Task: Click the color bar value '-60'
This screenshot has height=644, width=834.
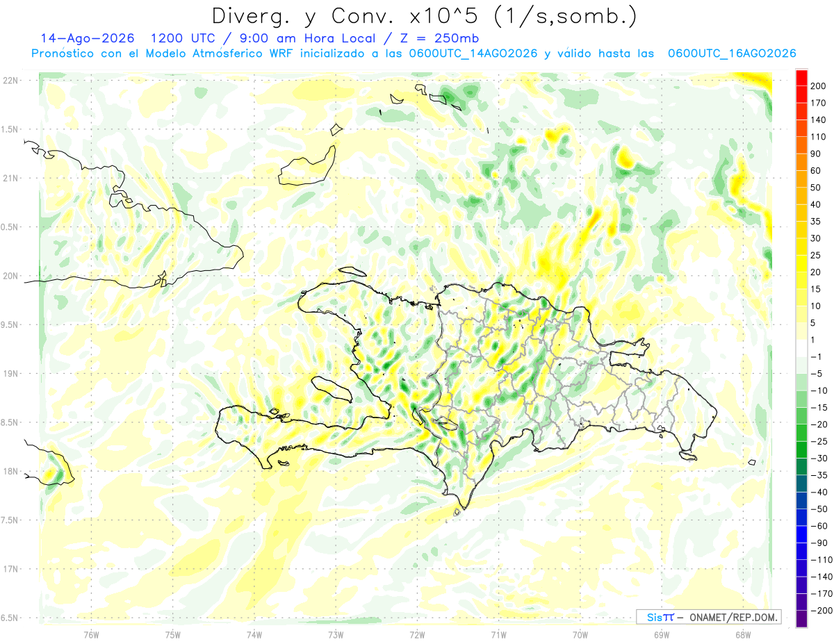Action: 819,526
